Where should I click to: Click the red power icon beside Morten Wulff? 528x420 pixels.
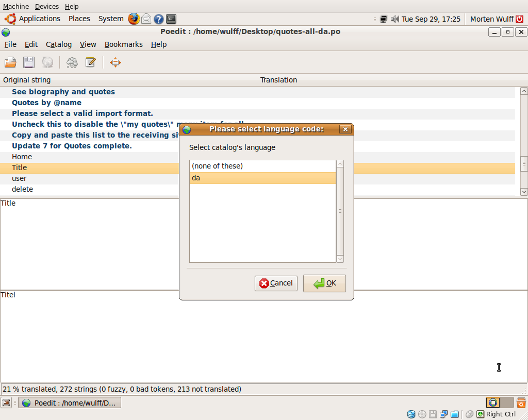click(520, 19)
